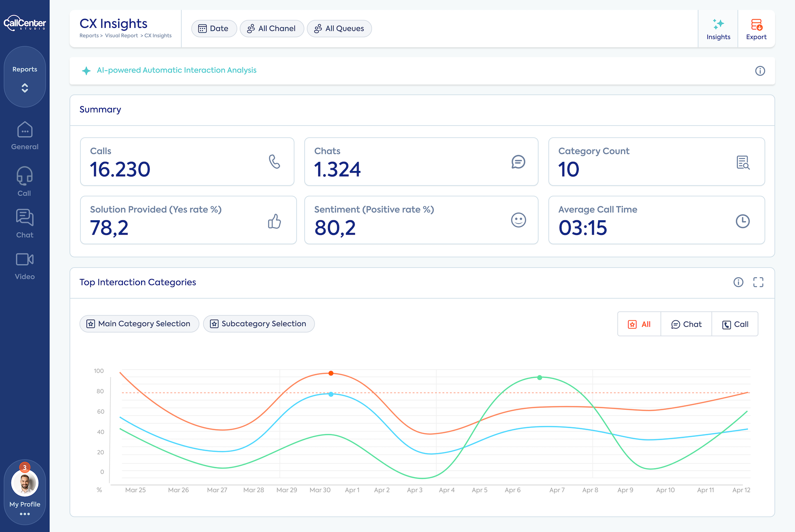Screen dimensions: 795x532
Task: Click the Reports navigation link
Action: pyautogui.click(x=24, y=69)
